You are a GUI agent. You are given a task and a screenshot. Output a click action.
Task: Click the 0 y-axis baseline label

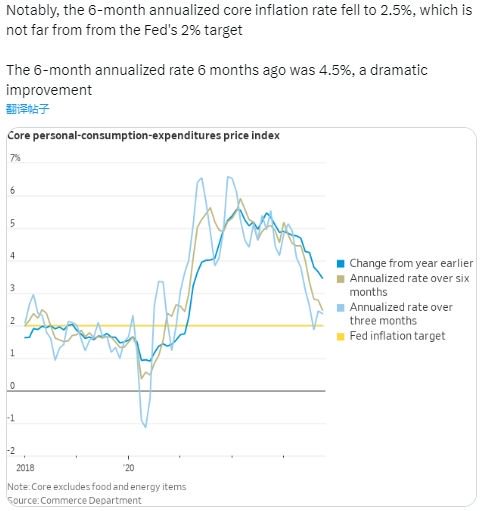12,386
